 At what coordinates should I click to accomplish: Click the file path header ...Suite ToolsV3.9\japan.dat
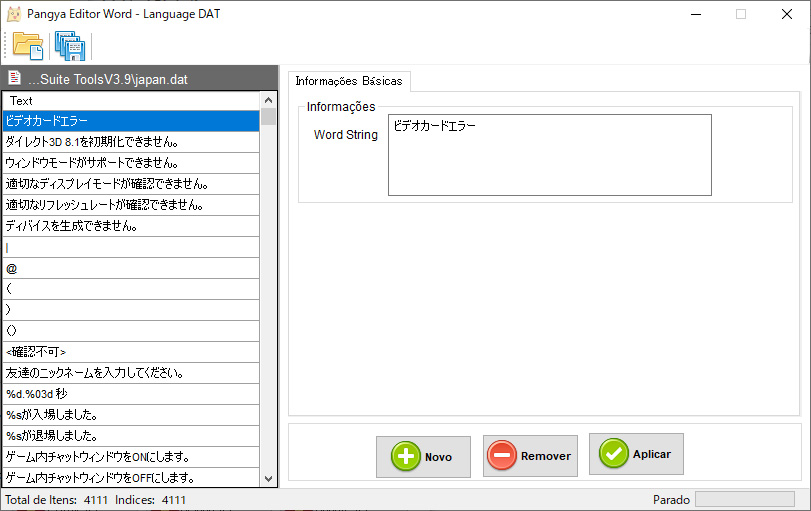(x=108, y=79)
